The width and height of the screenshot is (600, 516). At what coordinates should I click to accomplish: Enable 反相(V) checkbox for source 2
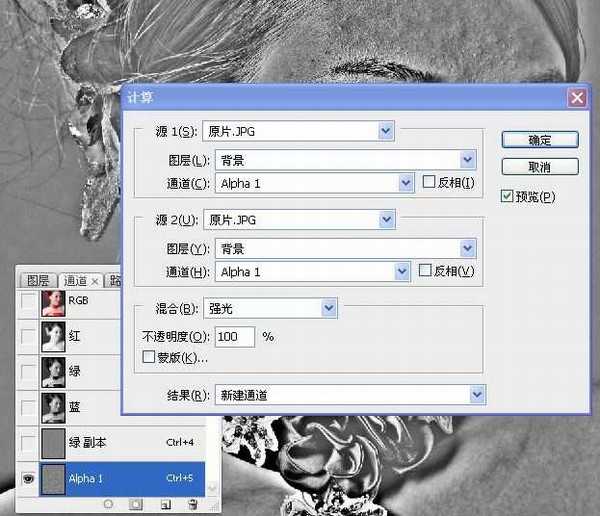pos(425,271)
